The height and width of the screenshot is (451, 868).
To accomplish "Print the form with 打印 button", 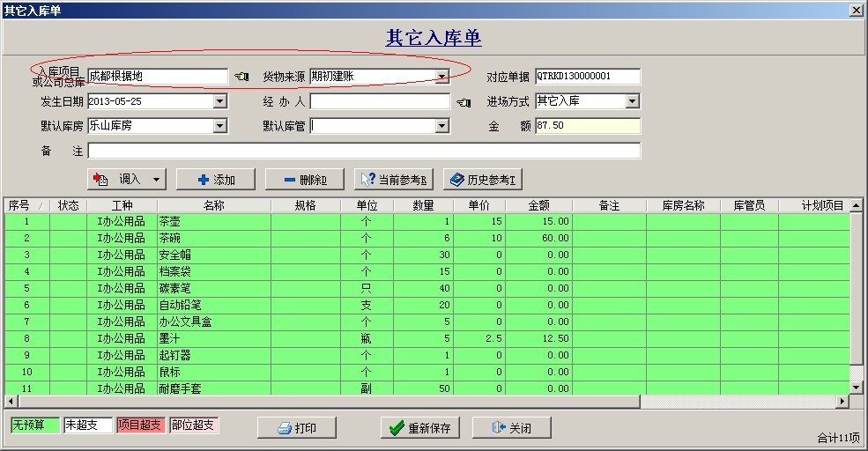I will pyautogui.click(x=297, y=428).
